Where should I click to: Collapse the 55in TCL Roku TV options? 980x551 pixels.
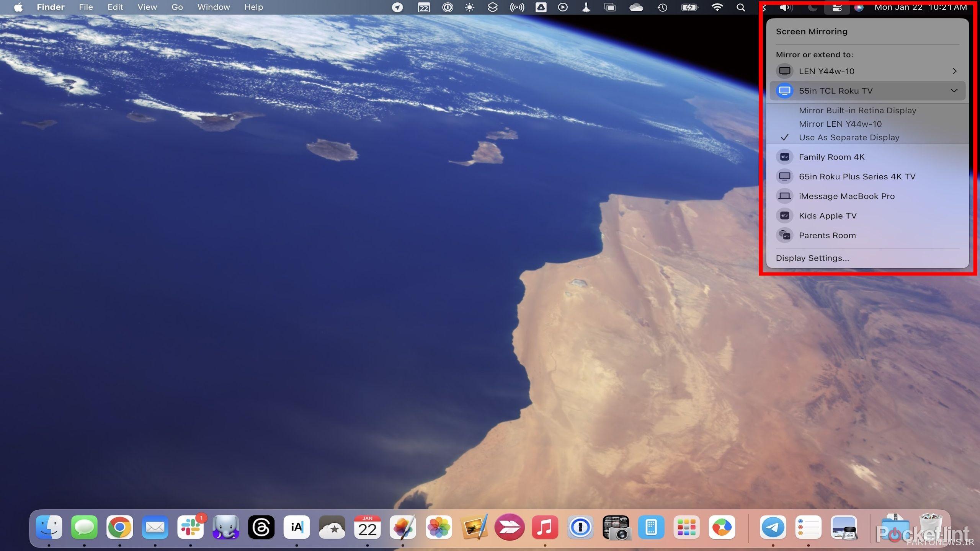pyautogui.click(x=954, y=91)
